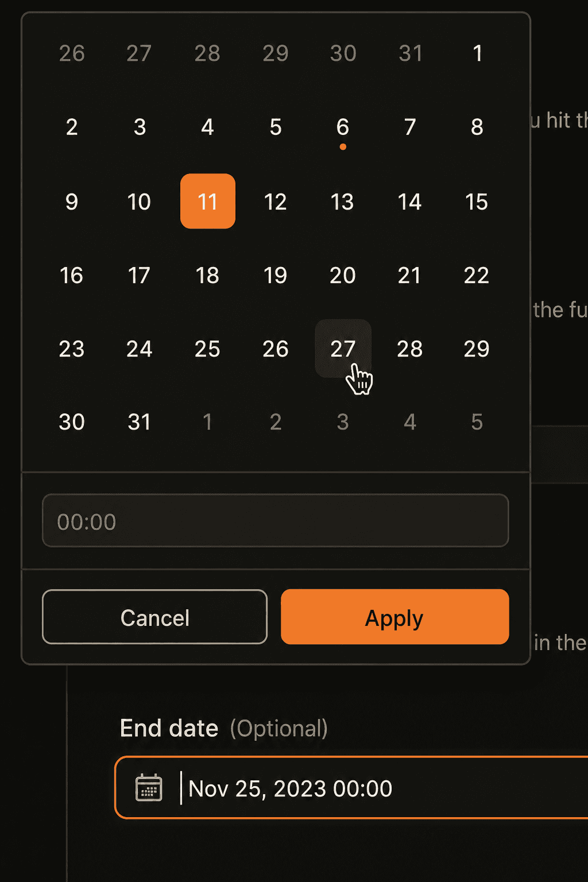Pick greyed day 26 from previous month

(x=72, y=53)
